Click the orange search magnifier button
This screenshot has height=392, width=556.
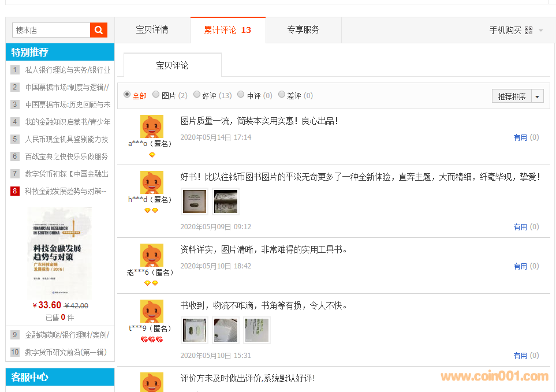coord(99,30)
